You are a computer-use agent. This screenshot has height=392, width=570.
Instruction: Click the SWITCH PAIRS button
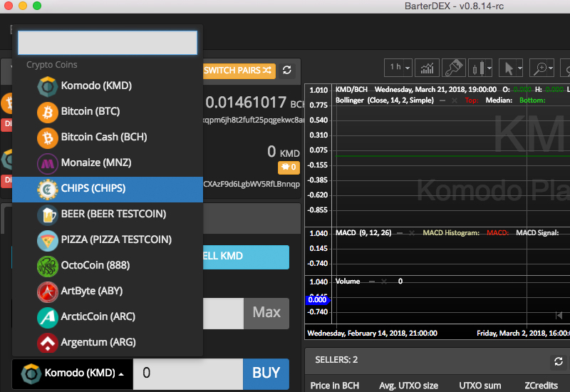point(239,70)
